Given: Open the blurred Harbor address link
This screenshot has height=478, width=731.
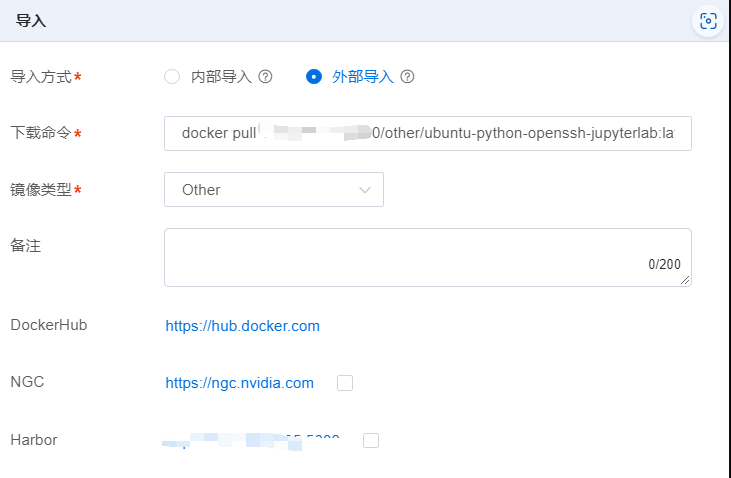Looking at the screenshot, I should [250, 440].
